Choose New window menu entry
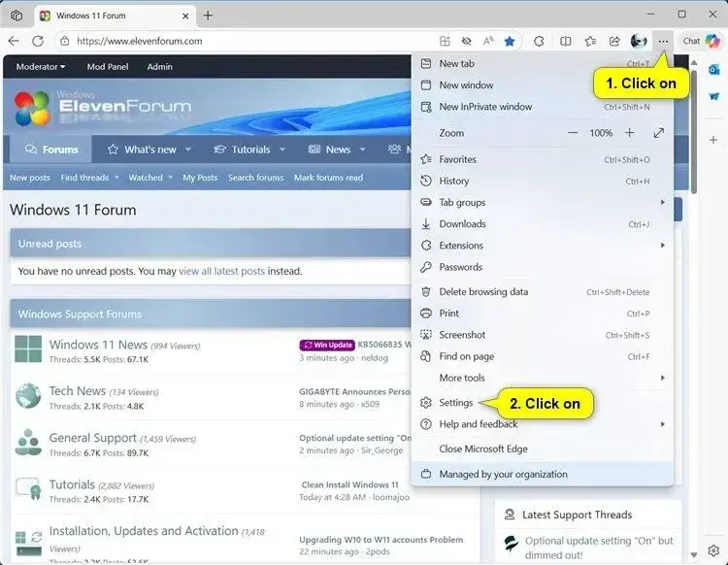The width and height of the screenshot is (728, 565). coord(543,85)
